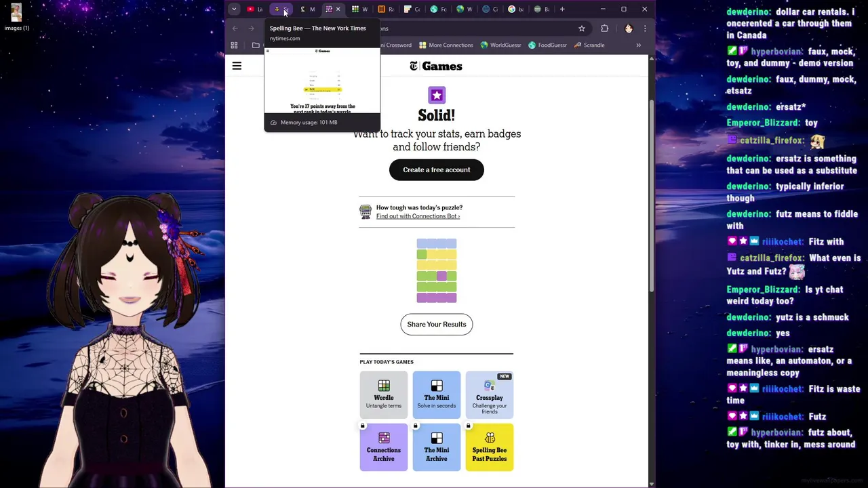Viewport: 868px width, 488px height.
Task: Switch to the FoodGuessr 'Fo' tab
Action: [x=438, y=9]
